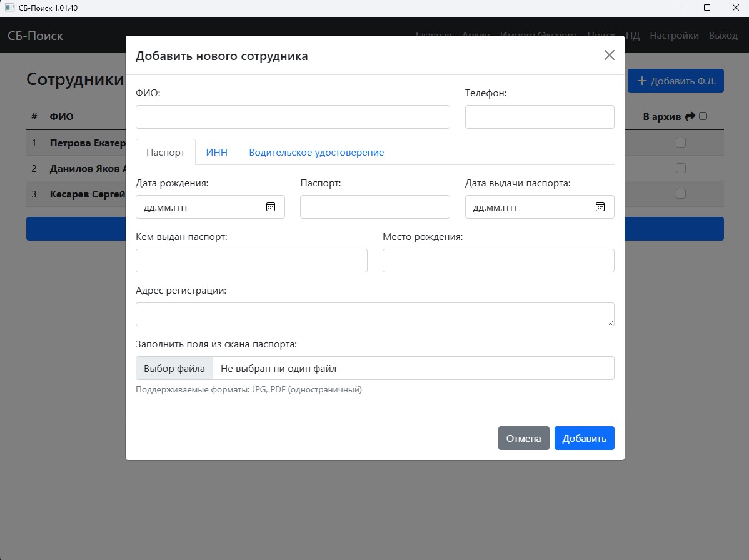The width and height of the screenshot is (749, 560).
Task: Click into Адрес регистрации text area
Action: point(375,314)
